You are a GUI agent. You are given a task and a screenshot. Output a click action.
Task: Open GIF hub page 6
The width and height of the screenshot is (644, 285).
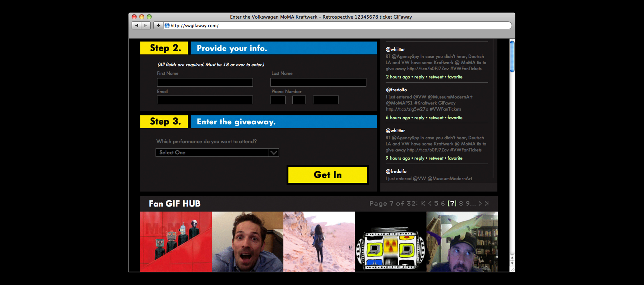[x=443, y=203]
